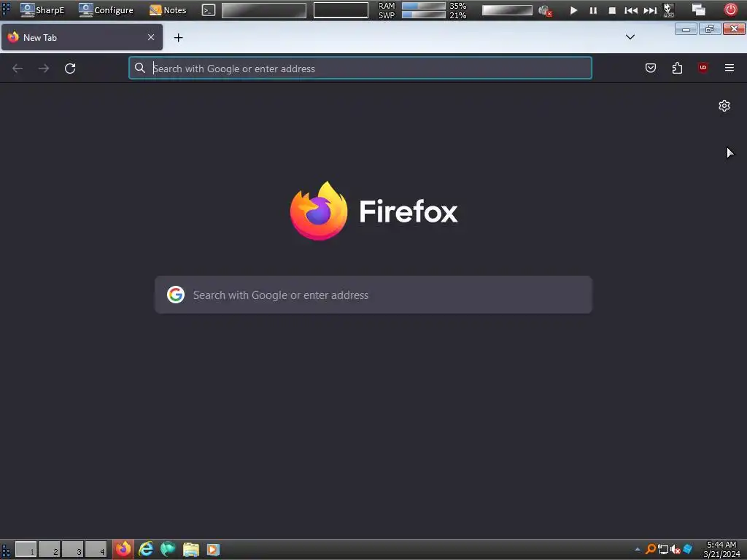The height and width of the screenshot is (560, 747).
Task: Click the muted volume tray icon
Action: click(x=675, y=550)
